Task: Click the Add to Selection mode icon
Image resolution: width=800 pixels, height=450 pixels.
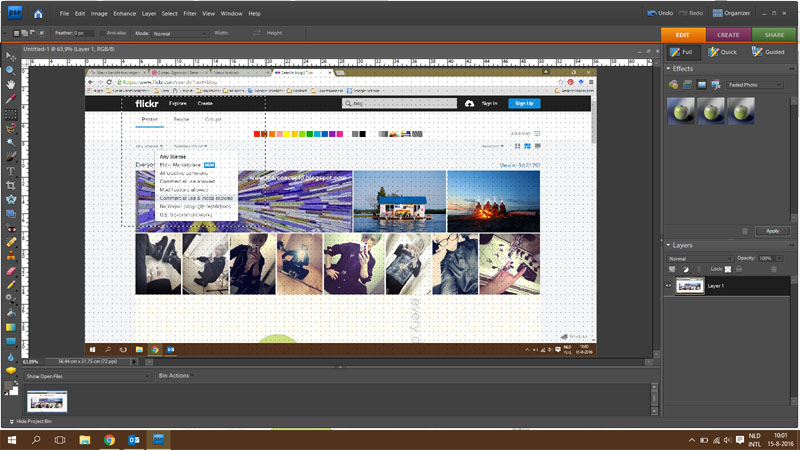Action: click(24, 33)
